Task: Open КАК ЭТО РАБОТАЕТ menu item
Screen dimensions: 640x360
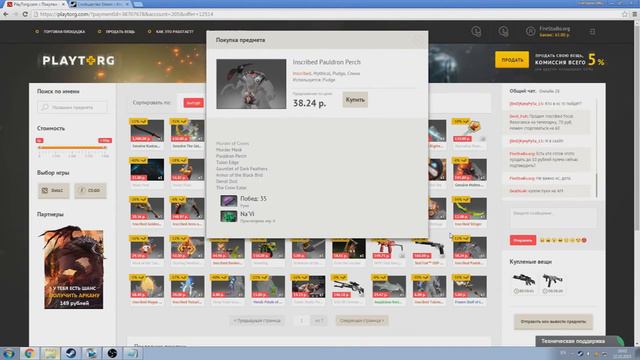Action: (174, 31)
